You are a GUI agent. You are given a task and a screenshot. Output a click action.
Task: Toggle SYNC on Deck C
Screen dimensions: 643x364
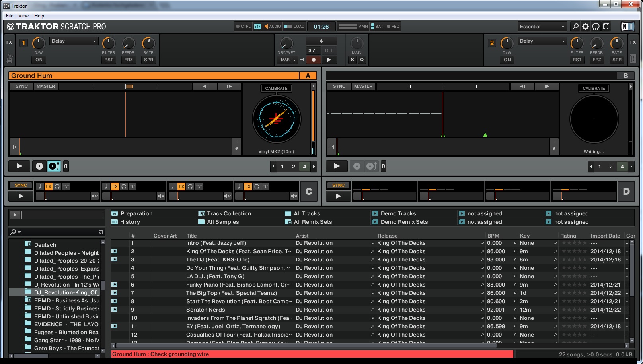point(21,185)
